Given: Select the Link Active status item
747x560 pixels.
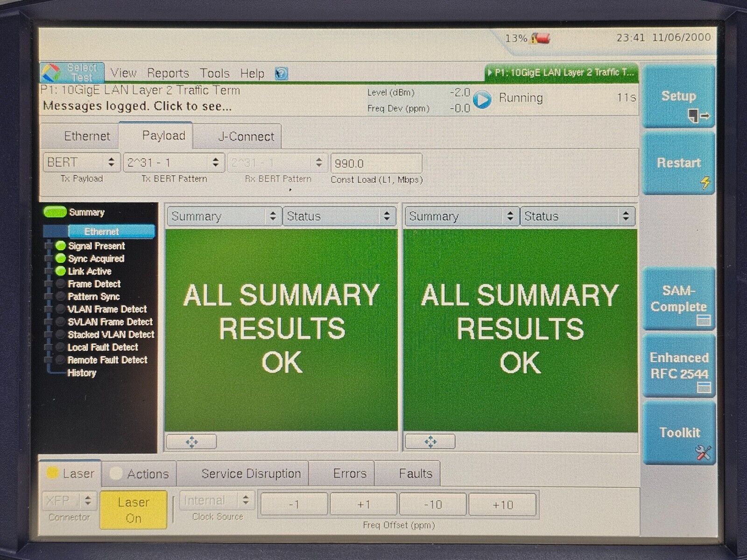Looking at the screenshot, I should point(89,271).
